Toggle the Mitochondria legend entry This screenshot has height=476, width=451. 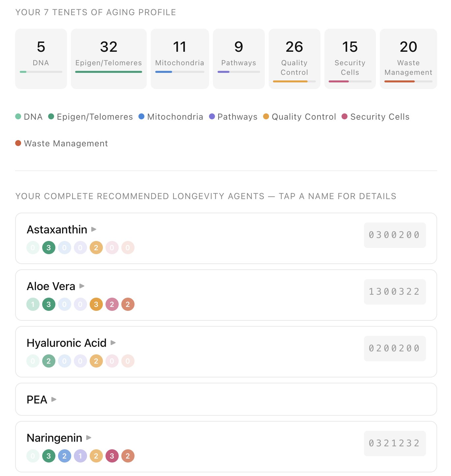(x=171, y=117)
